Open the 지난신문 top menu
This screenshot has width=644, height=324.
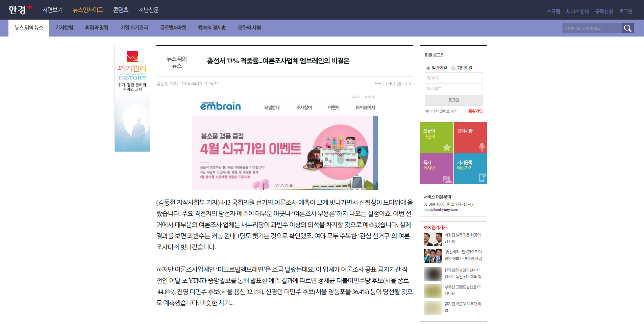coord(149,10)
